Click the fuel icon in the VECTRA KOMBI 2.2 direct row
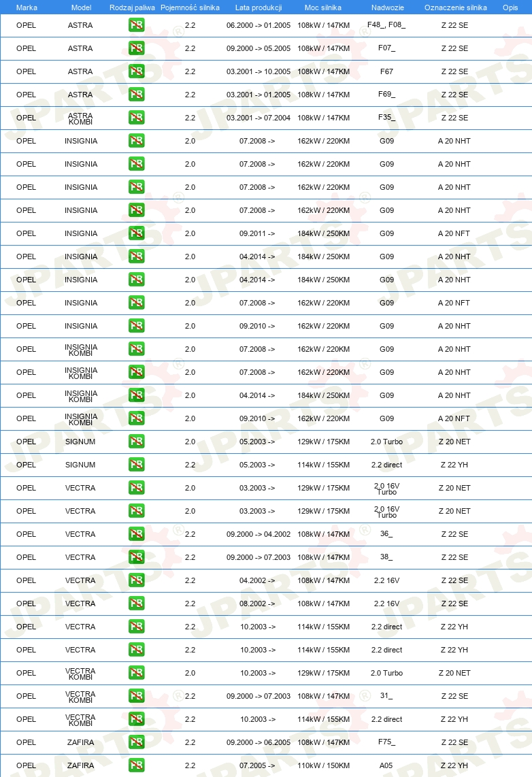Image resolution: width=532 pixels, height=777 pixels. click(x=136, y=718)
